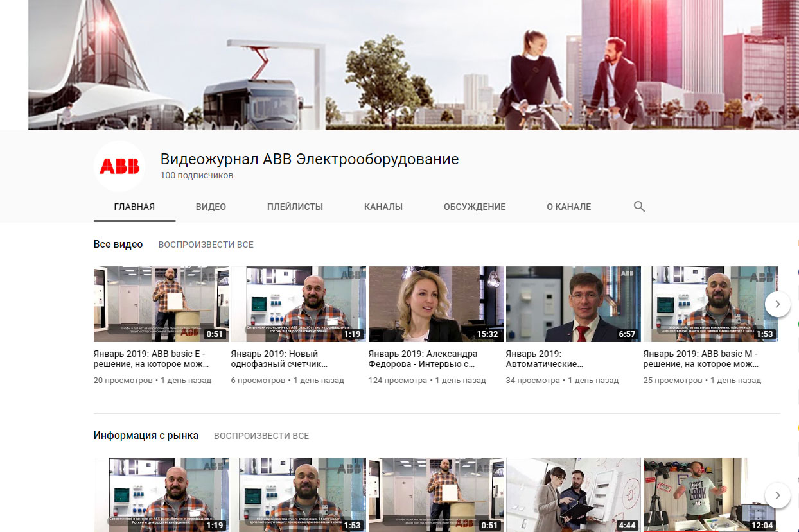Click 6 просмотров under Новый однофазный счетчик
The image size is (799, 532).
(x=258, y=381)
